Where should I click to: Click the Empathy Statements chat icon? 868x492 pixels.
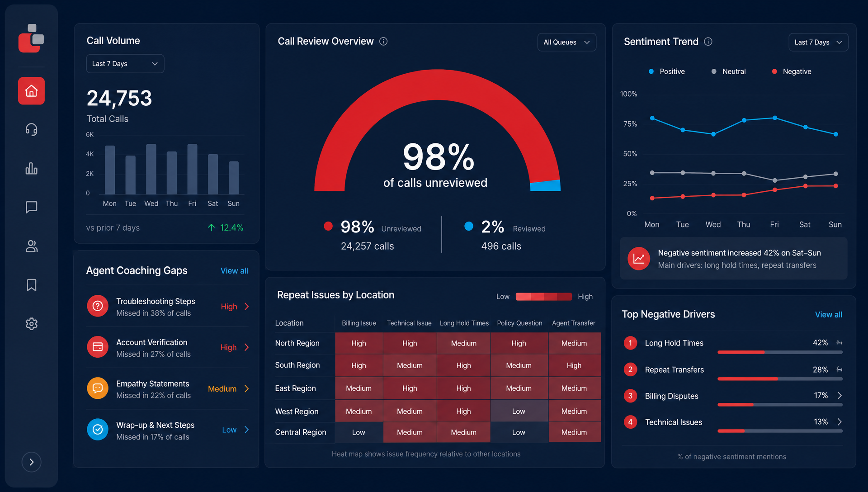98,388
